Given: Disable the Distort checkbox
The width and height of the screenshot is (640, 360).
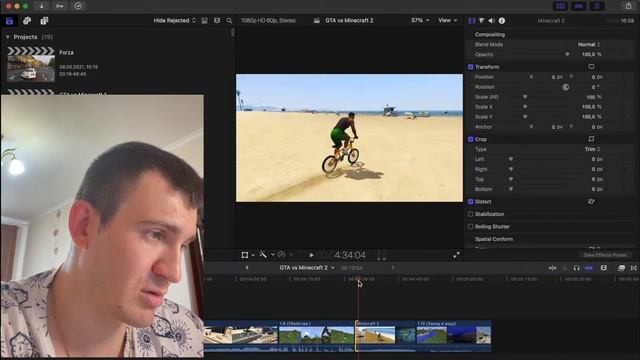Looking at the screenshot, I should (x=471, y=202).
